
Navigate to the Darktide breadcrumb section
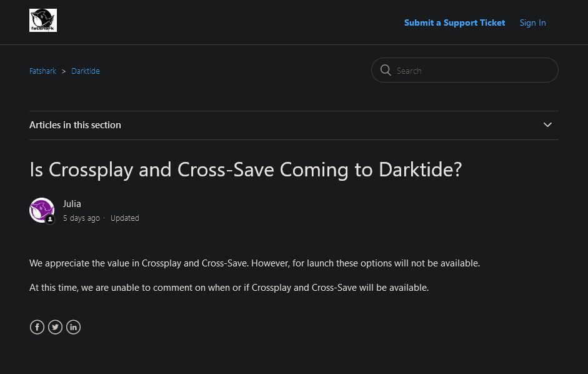[86, 71]
